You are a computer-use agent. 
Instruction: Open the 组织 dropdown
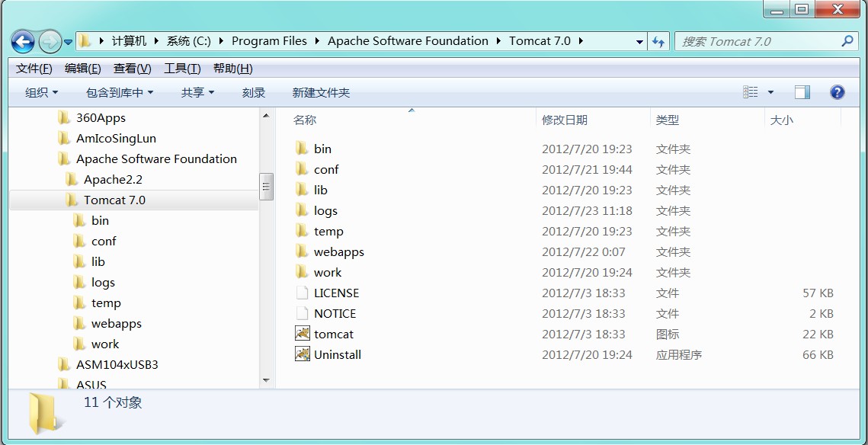click(41, 93)
